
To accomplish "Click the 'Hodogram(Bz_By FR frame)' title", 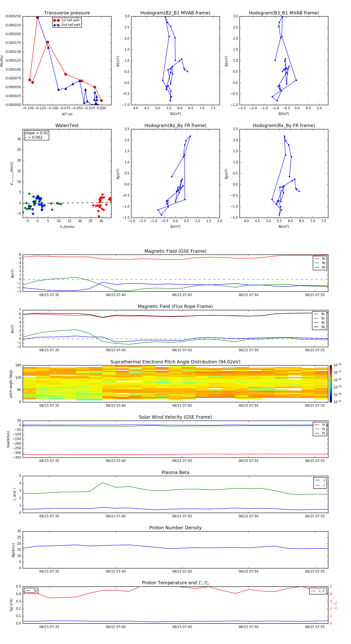I will point(175,125).
